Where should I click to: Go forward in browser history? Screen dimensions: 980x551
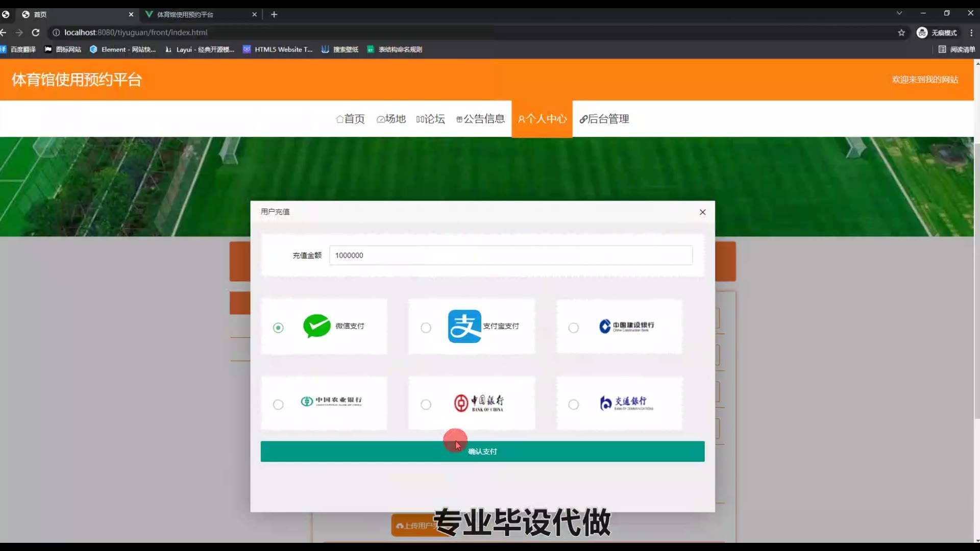click(19, 32)
